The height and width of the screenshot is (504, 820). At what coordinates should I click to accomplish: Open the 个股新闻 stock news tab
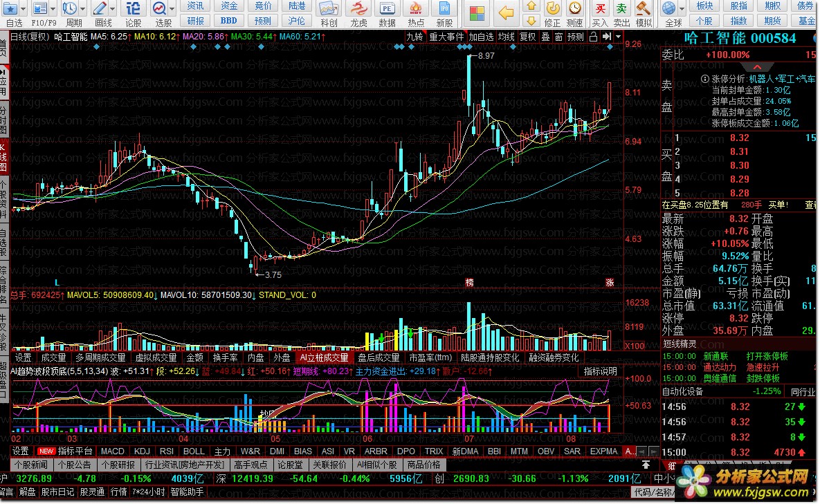pyautogui.click(x=31, y=465)
